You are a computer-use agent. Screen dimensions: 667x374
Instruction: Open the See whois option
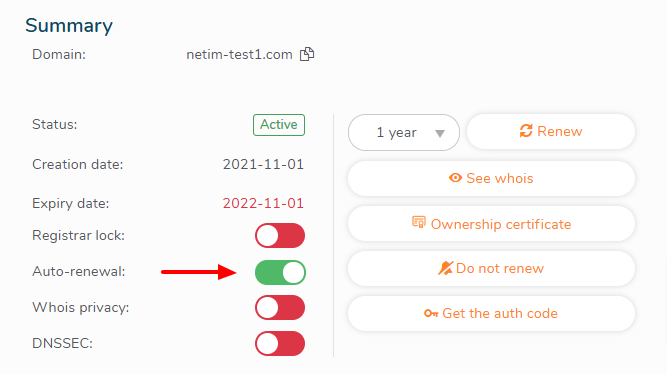(x=491, y=178)
